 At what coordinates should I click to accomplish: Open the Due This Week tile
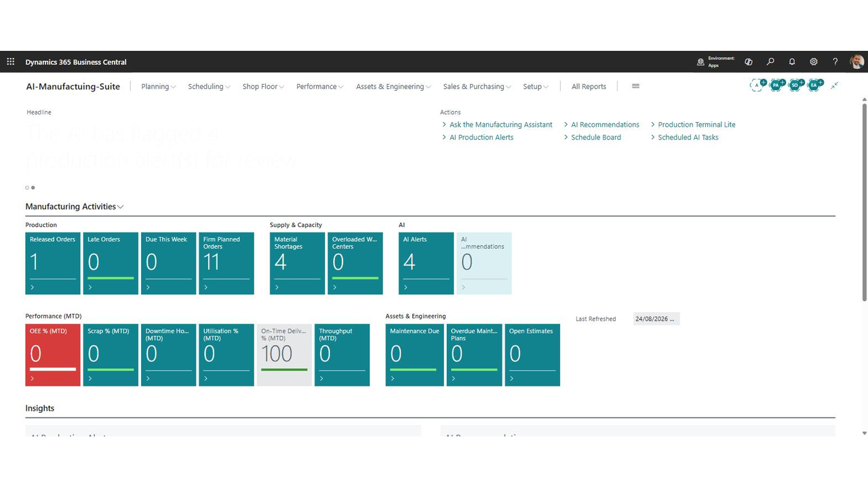pyautogui.click(x=169, y=263)
